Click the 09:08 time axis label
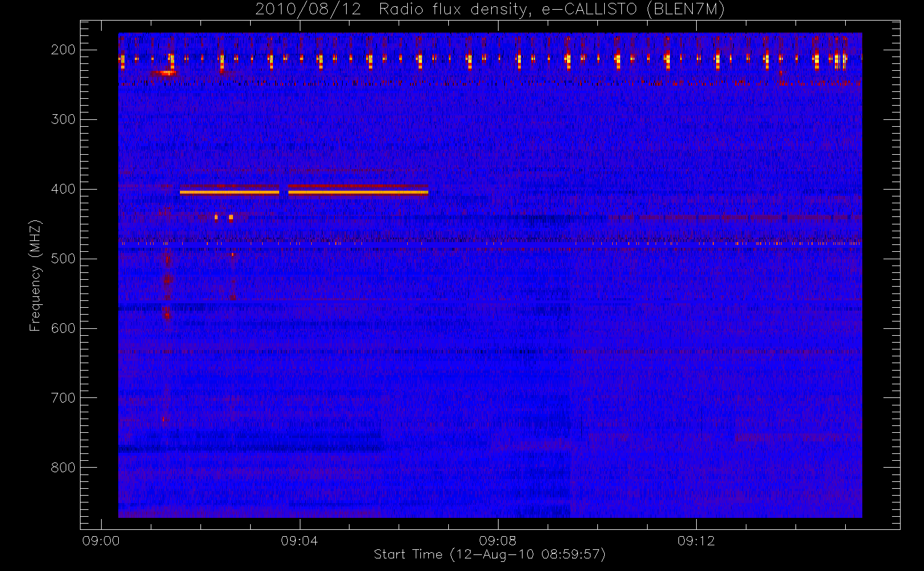 tap(497, 541)
